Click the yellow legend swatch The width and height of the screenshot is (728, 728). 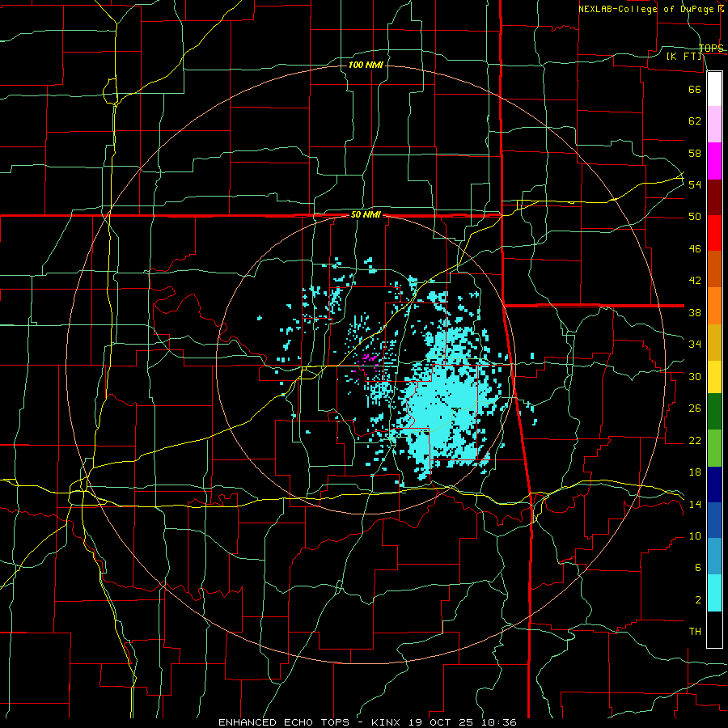pos(714,377)
